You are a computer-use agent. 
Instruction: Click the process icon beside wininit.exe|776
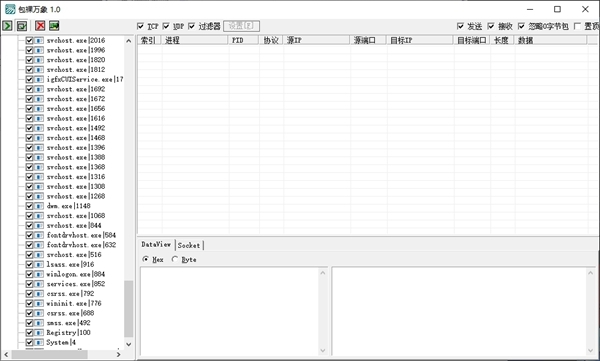(x=39, y=303)
